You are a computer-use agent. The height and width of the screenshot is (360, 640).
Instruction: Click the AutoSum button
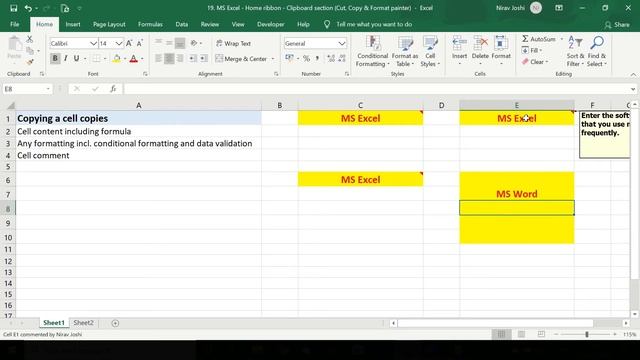pos(539,39)
